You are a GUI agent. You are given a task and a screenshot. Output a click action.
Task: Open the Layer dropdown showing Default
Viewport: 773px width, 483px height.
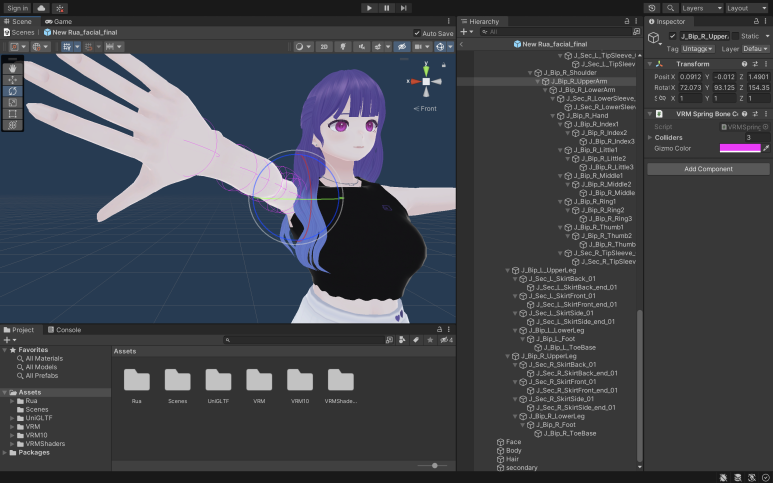pyautogui.click(x=755, y=49)
